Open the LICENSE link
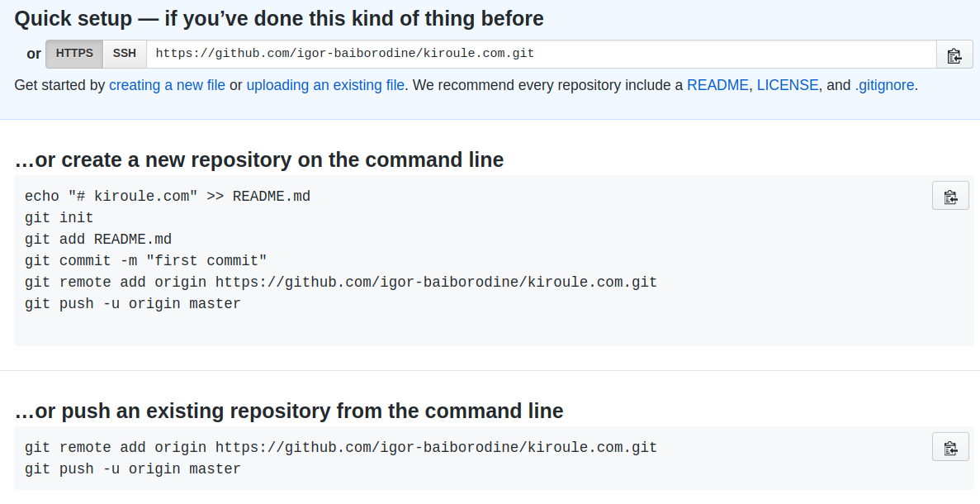980x504 pixels. pyautogui.click(x=788, y=85)
